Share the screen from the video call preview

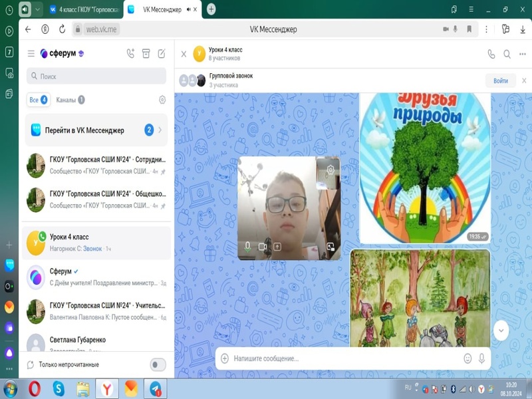tap(277, 247)
